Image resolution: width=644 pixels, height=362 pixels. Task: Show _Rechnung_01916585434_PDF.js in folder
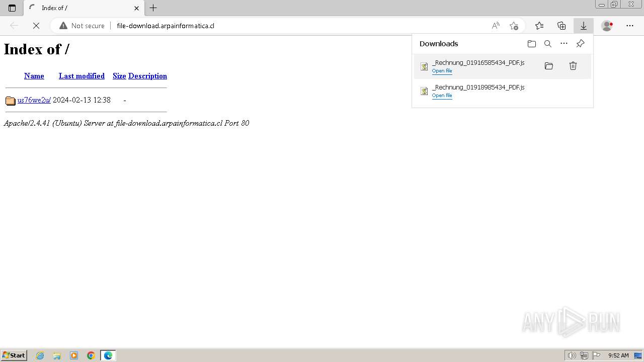pyautogui.click(x=549, y=66)
